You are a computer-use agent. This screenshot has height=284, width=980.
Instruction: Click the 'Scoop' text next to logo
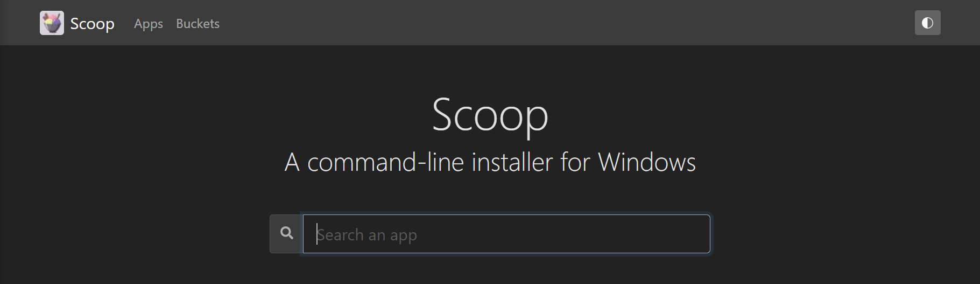coord(92,24)
